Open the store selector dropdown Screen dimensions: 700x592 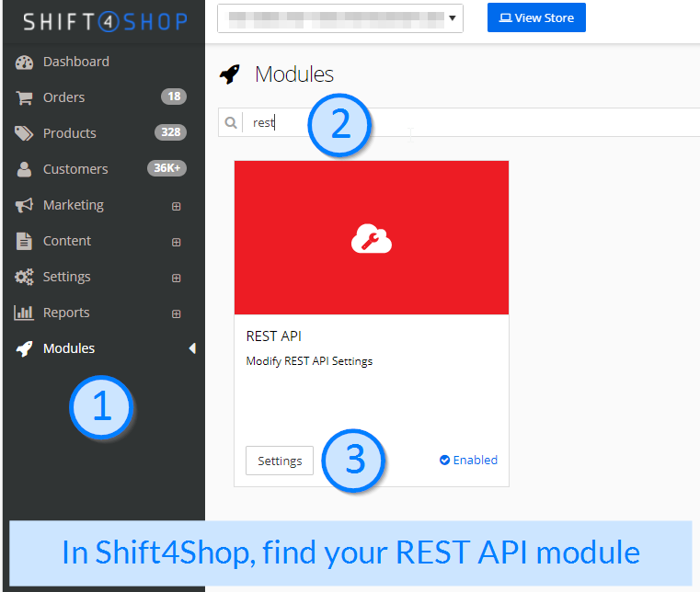[340, 18]
